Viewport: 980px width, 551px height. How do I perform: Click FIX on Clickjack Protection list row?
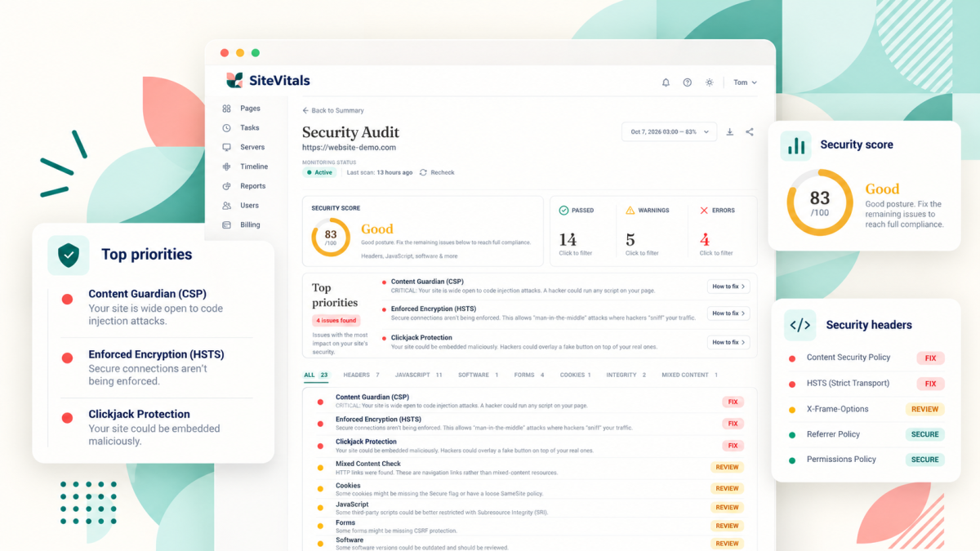(x=733, y=446)
